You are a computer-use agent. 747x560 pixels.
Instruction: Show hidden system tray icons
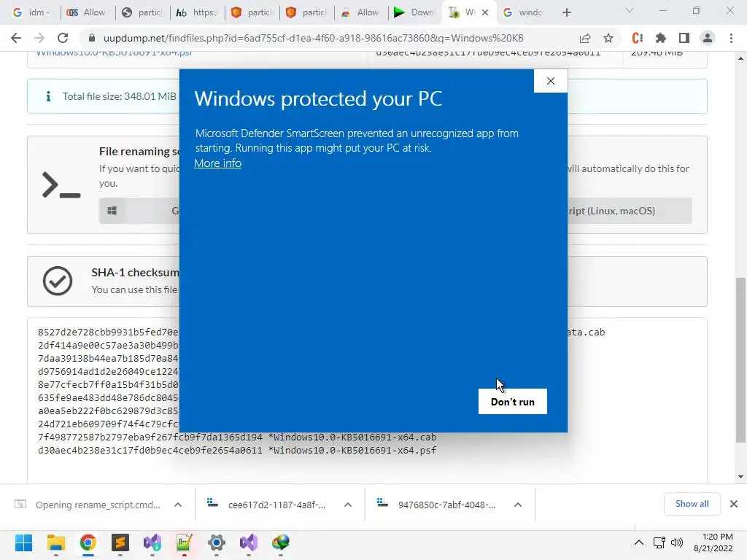[x=639, y=542]
